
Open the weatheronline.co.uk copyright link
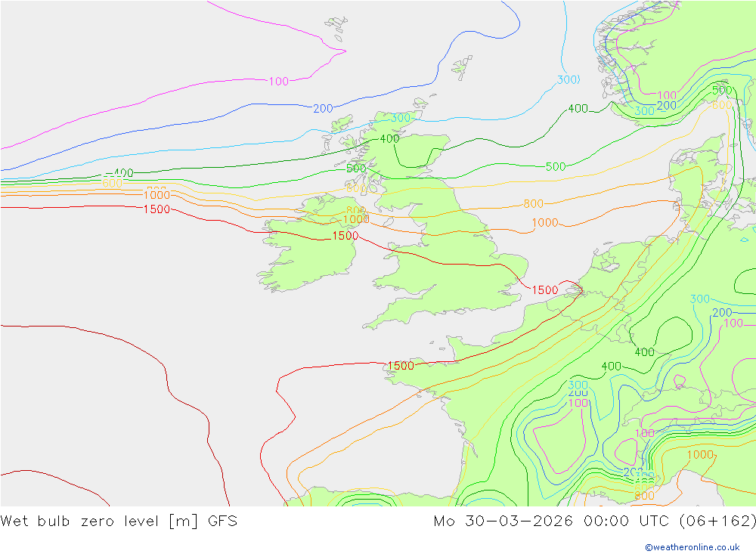[692, 547]
